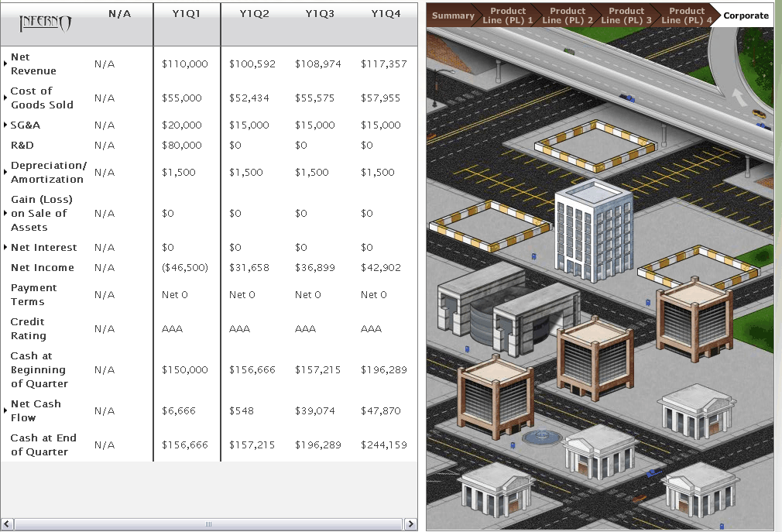Screen dimensions: 782x532
Task: Click the white arrow on the highway ramp
Action: click(739, 97)
